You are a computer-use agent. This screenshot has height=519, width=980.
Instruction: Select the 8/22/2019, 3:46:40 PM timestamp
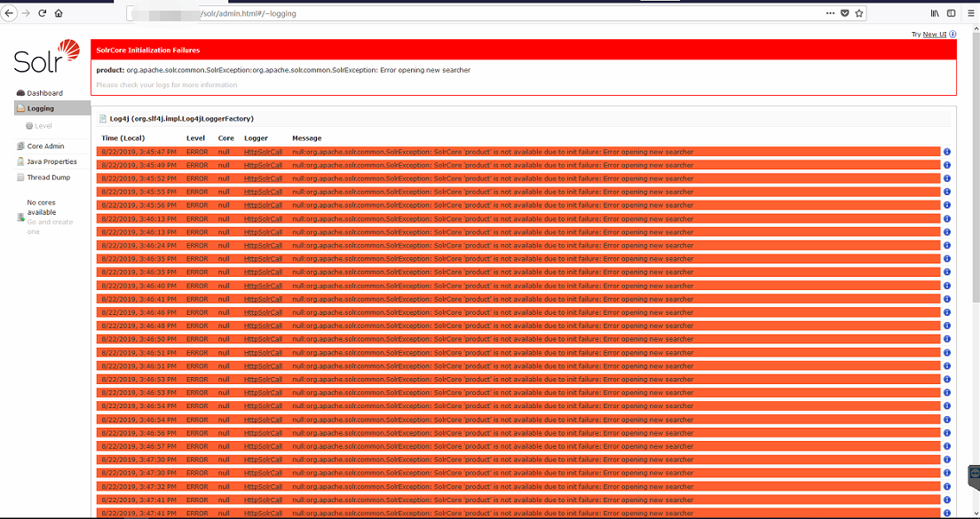[138, 286]
